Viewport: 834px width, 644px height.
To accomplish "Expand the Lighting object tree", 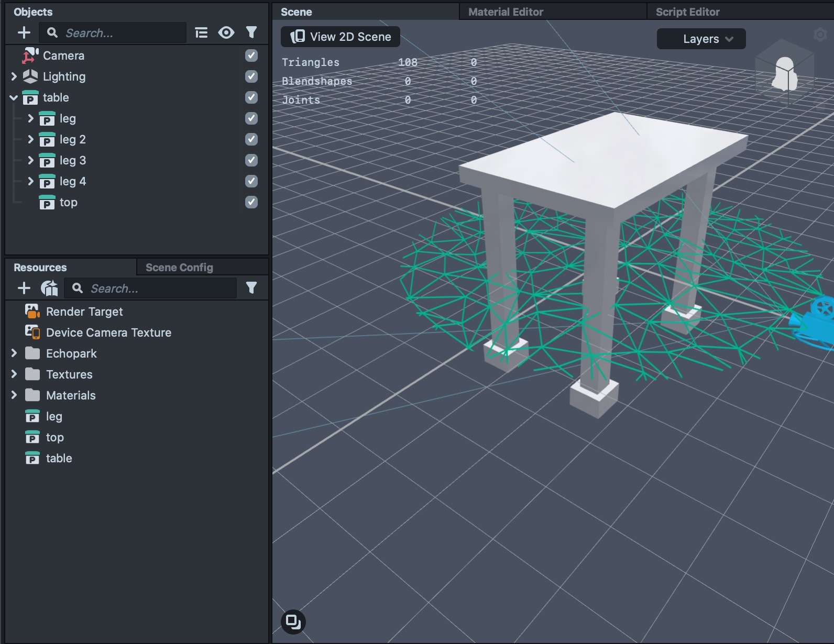I will [x=14, y=76].
